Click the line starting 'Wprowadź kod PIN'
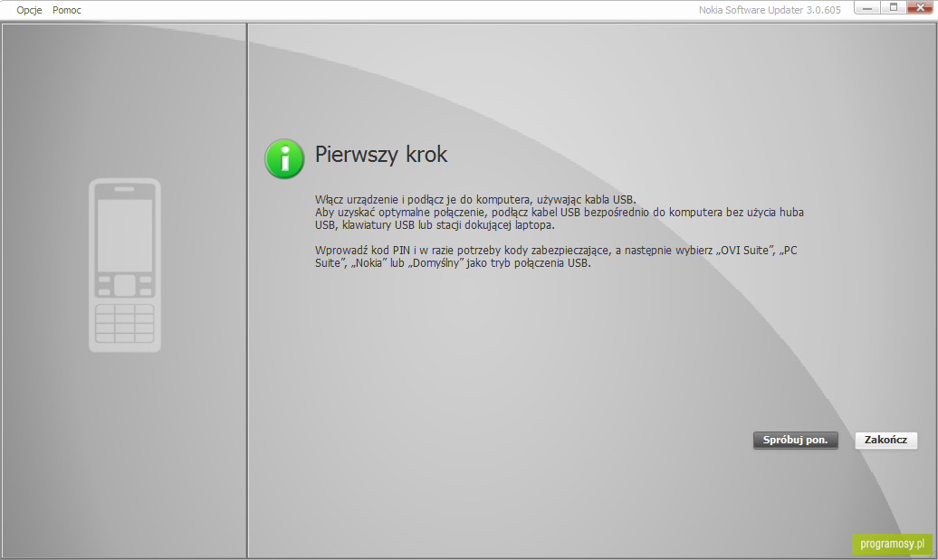The height and width of the screenshot is (560, 938). [x=556, y=251]
